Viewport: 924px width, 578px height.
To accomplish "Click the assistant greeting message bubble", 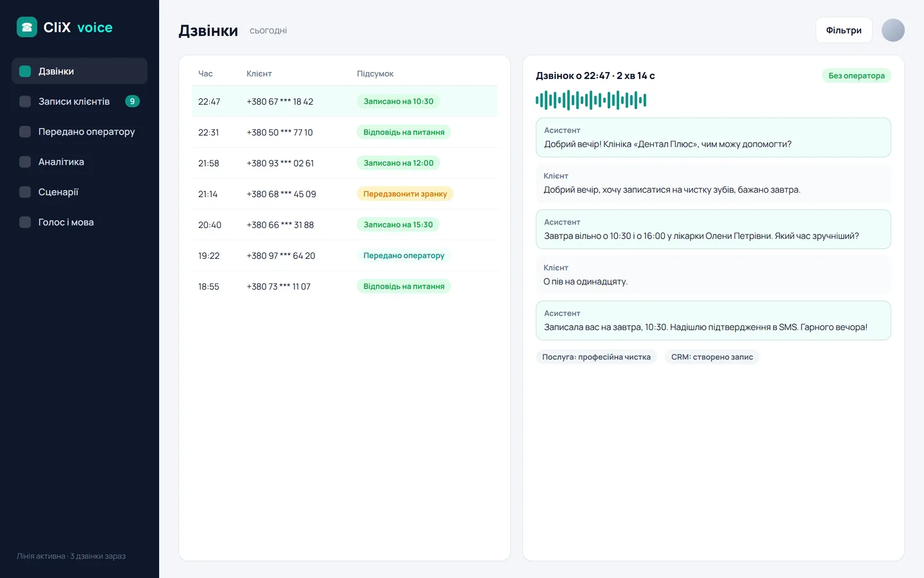I will point(714,137).
